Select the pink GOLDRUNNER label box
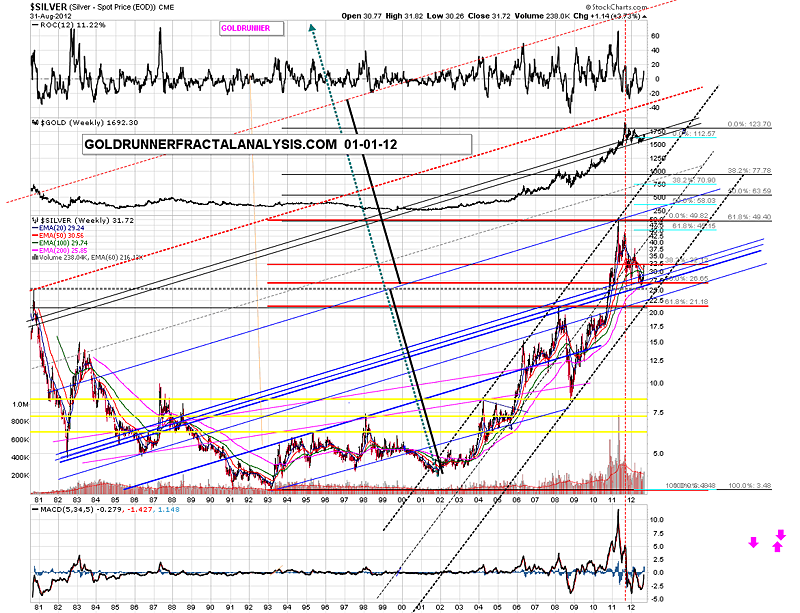The width and height of the screenshot is (800, 613). [252, 29]
